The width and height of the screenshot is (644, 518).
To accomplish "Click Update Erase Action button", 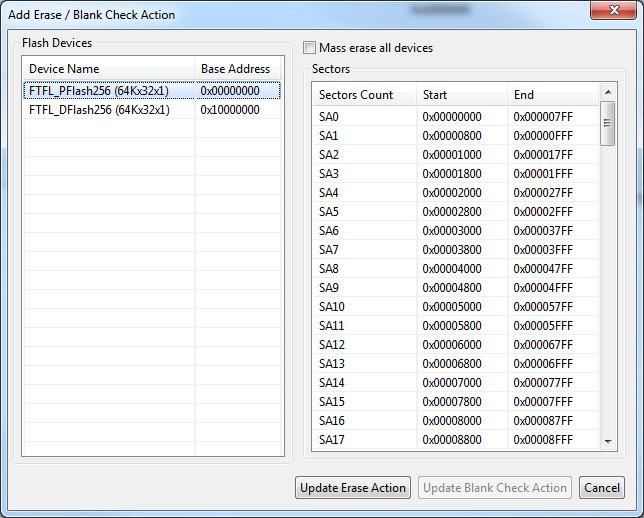I will (x=353, y=488).
